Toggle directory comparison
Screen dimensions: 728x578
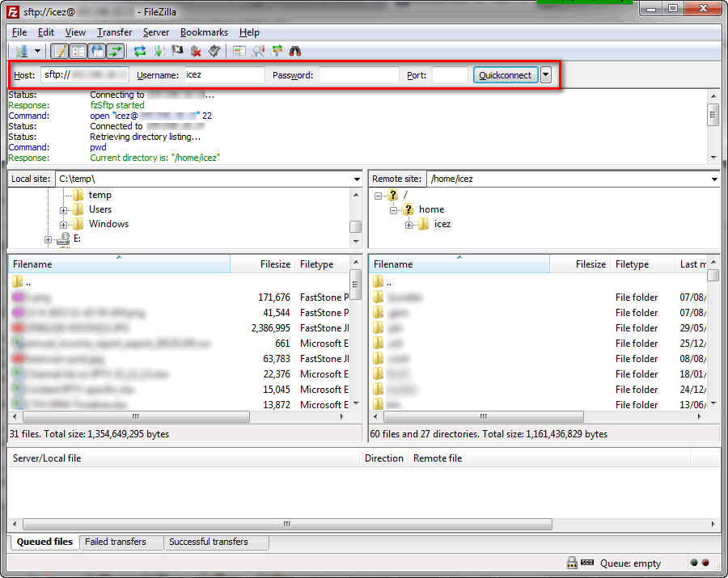pyautogui.click(x=258, y=51)
